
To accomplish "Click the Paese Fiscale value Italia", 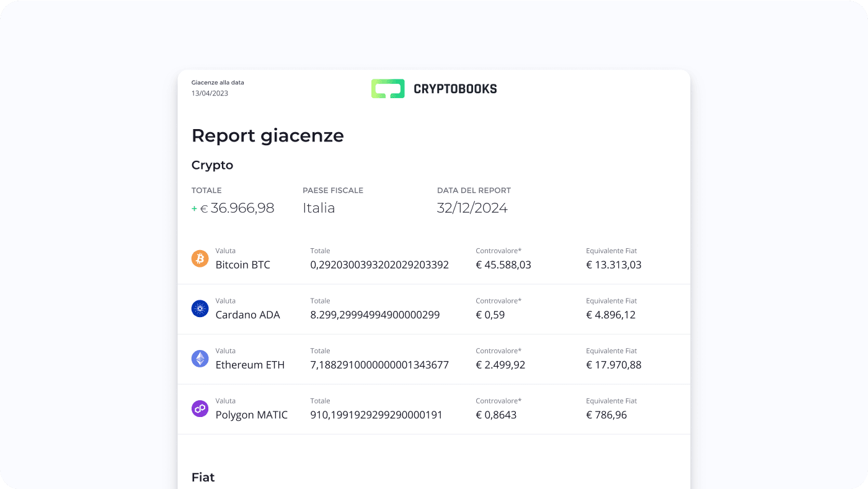I will pyautogui.click(x=319, y=208).
